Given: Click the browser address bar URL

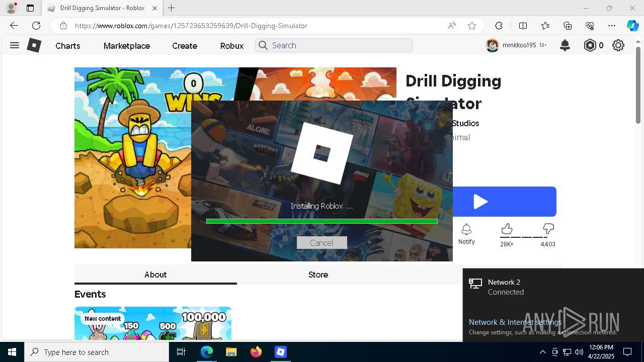Looking at the screenshot, I should click(191, 26).
